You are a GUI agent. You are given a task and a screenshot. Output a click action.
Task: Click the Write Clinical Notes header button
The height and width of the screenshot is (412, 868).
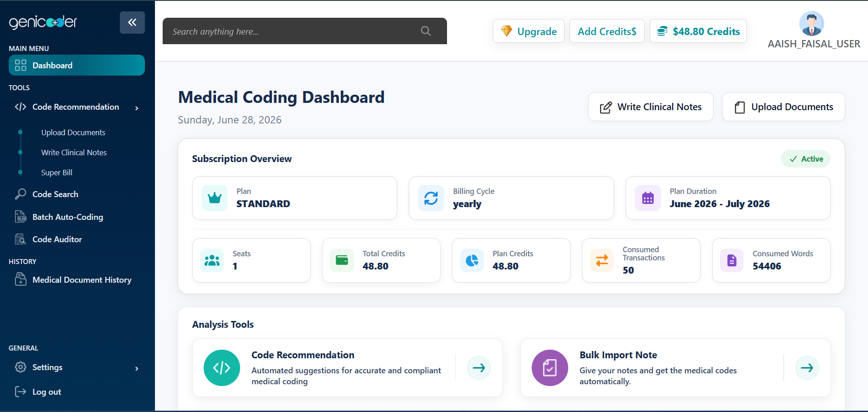pos(651,107)
